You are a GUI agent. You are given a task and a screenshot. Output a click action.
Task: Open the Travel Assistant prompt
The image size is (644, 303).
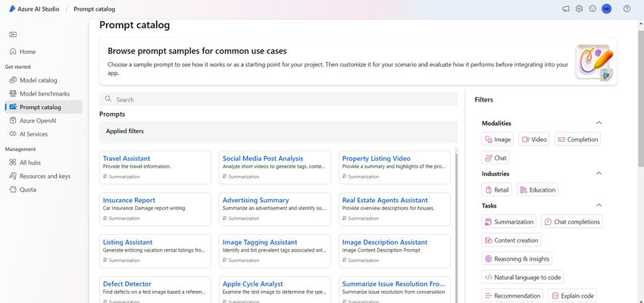(x=127, y=158)
